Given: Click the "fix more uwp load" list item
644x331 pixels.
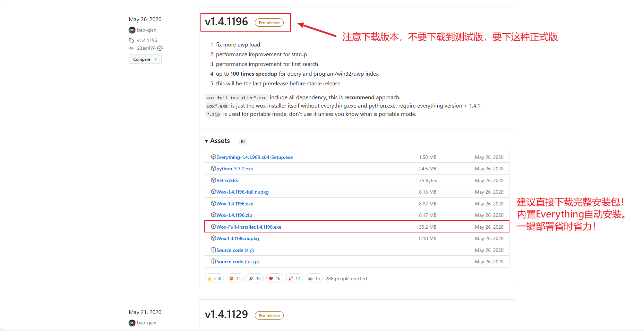Looking at the screenshot, I should click(238, 45).
